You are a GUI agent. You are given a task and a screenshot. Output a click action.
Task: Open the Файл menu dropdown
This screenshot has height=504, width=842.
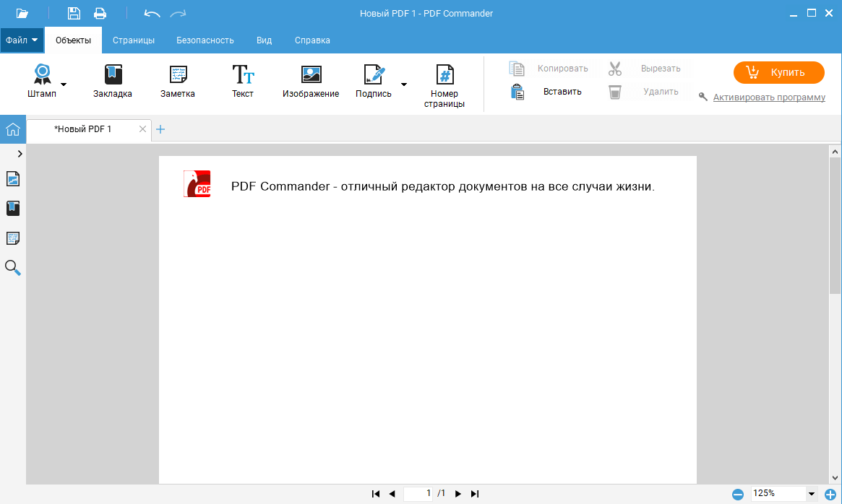[x=22, y=40]
